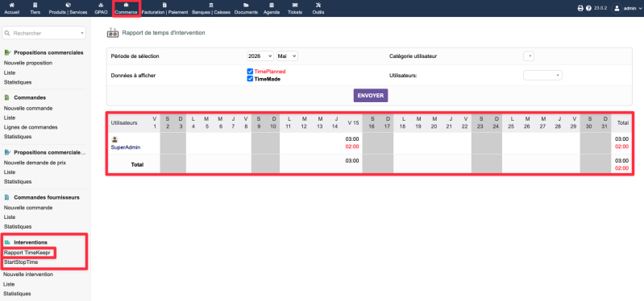Open the bottom Statistiques link under Interventions

[x=17, y=294]
